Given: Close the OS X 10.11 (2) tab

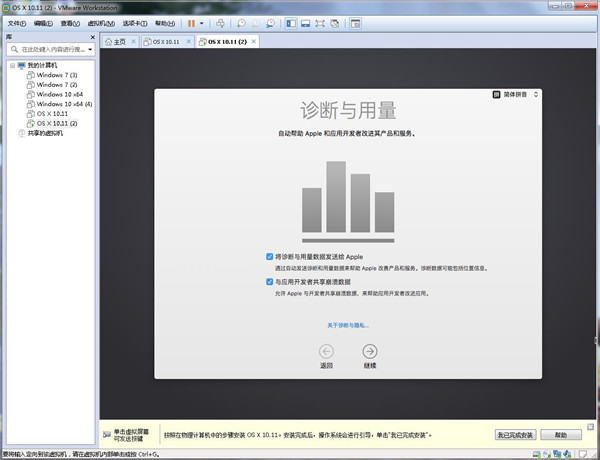Looking at the screenshot, I should [x=253, y=41].
